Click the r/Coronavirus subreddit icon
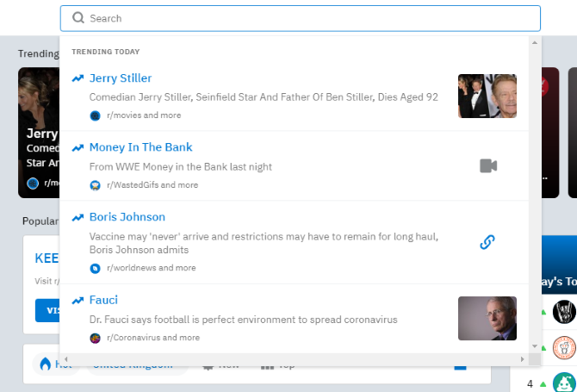 [x=95, y=338]
